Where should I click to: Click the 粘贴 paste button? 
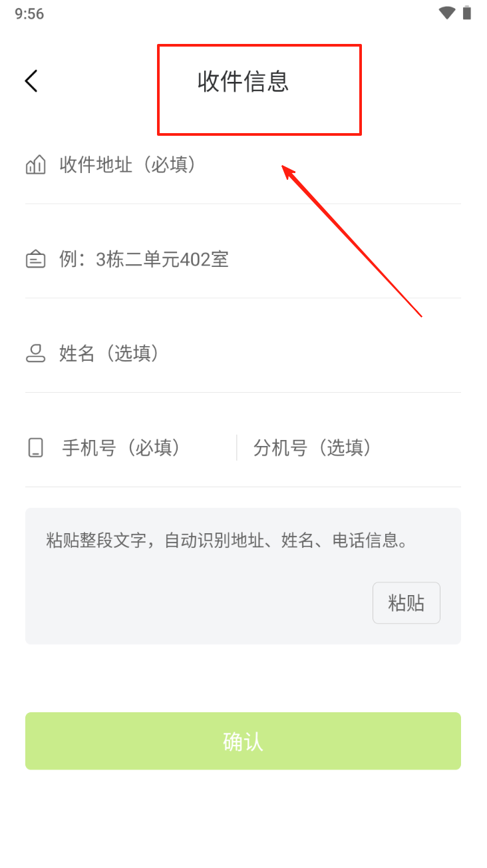click(x=406, y=603)
